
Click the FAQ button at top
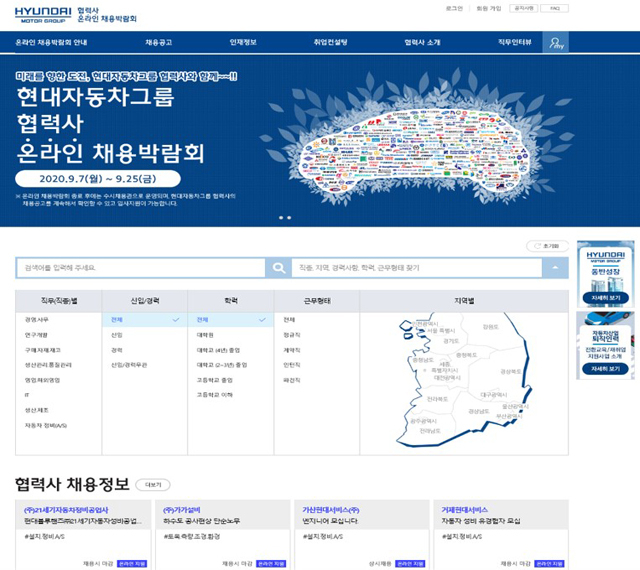[554, 8]
